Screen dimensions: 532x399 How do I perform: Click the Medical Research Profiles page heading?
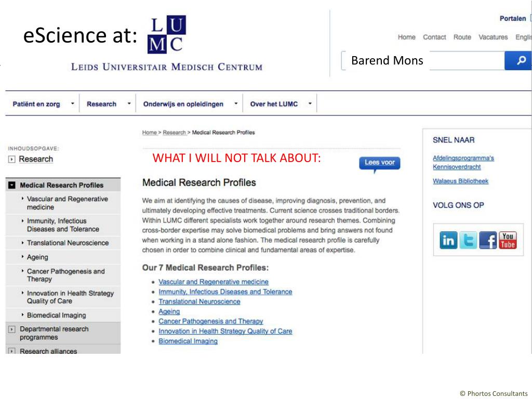199,182
